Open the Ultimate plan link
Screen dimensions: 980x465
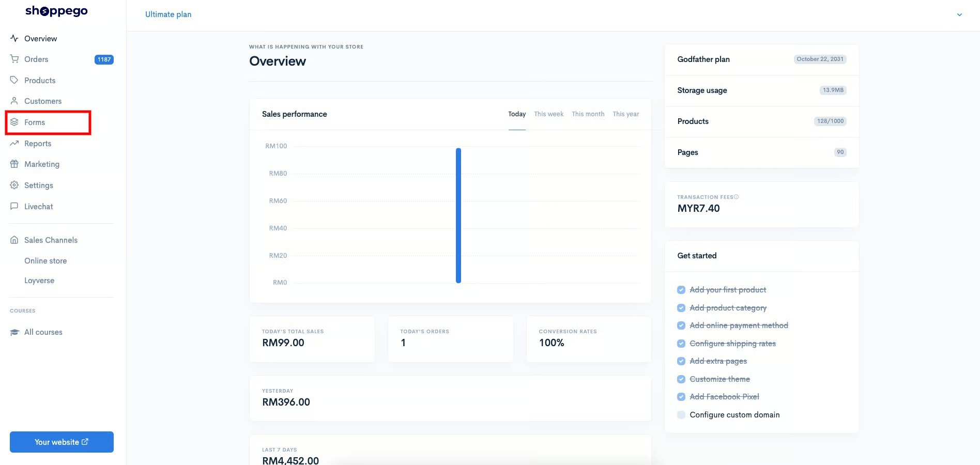pos(168,14)
